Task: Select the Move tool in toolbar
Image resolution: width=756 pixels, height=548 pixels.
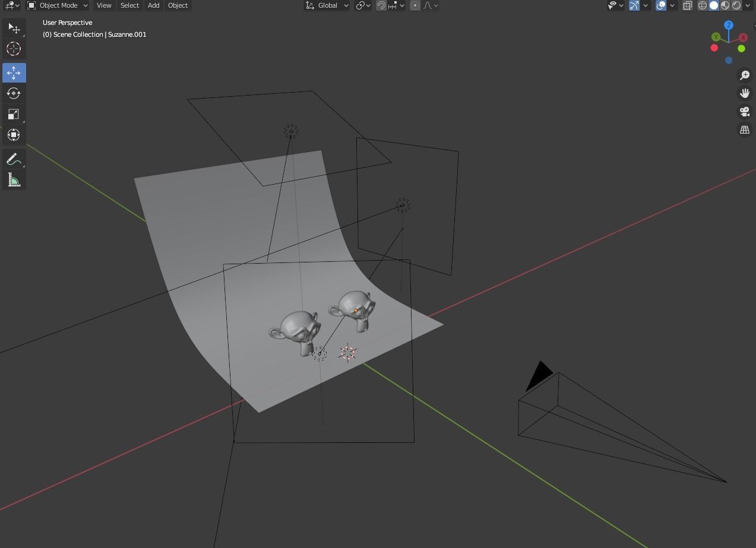Action: (x=14, y=72)
